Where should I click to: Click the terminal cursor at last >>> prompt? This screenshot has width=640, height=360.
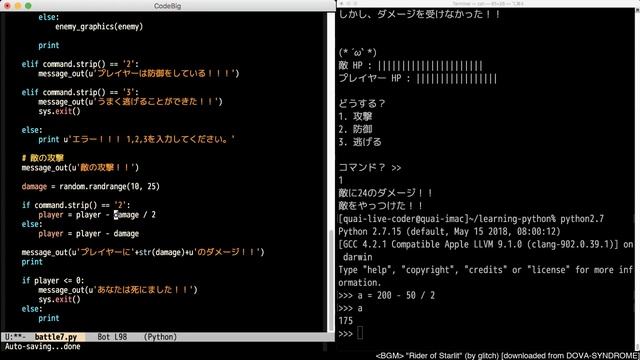(360, 333)
